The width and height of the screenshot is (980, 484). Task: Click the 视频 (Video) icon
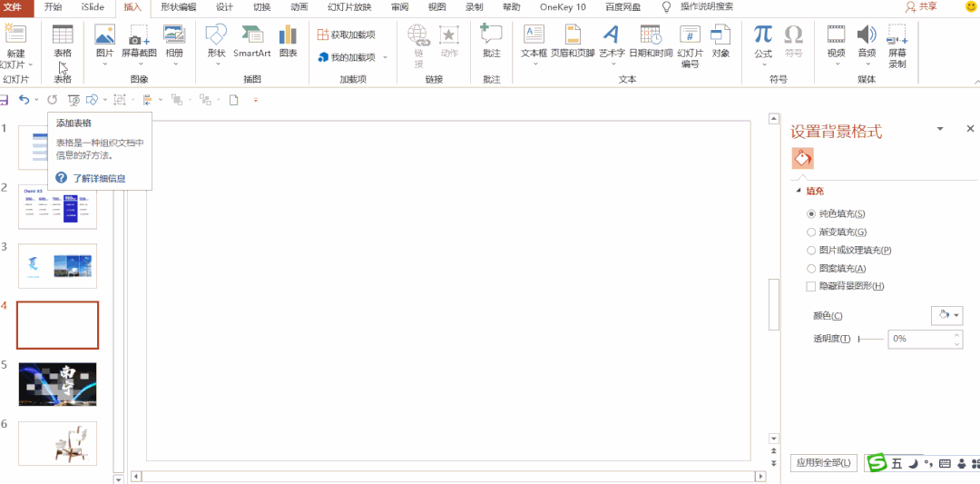[x=836, y=41]
